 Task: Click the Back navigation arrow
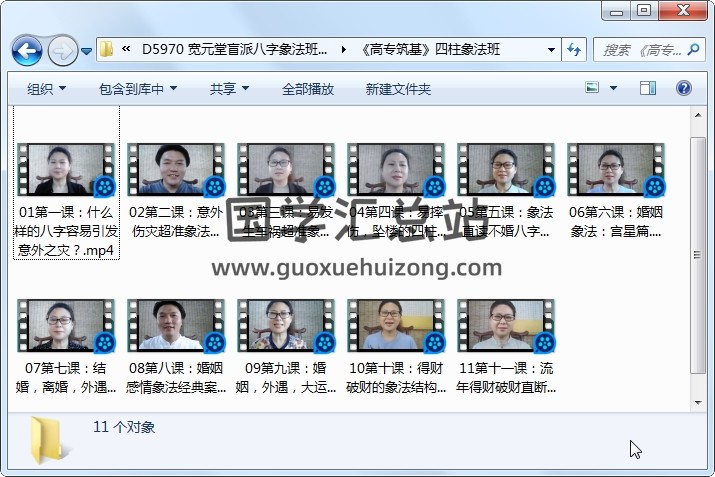pyautogui.click(x=26, y=49)
